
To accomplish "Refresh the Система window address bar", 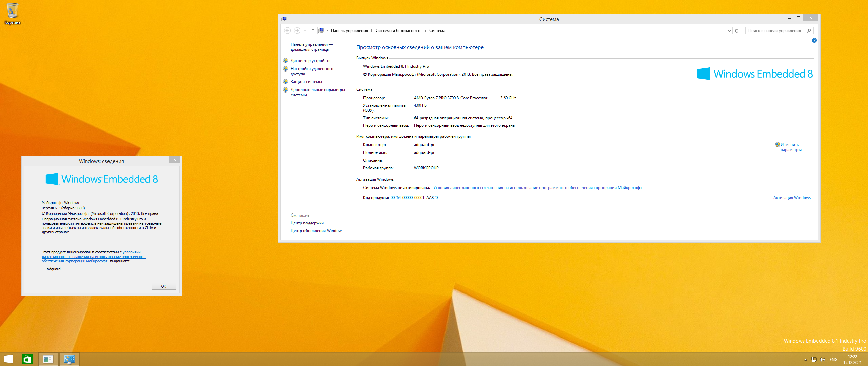I will [737, 30].
